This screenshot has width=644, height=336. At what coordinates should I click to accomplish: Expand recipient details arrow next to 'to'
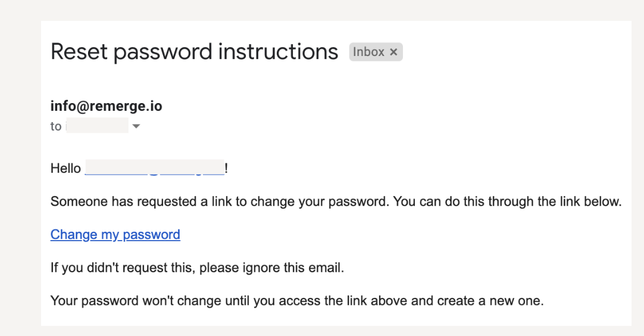(136, 126)
